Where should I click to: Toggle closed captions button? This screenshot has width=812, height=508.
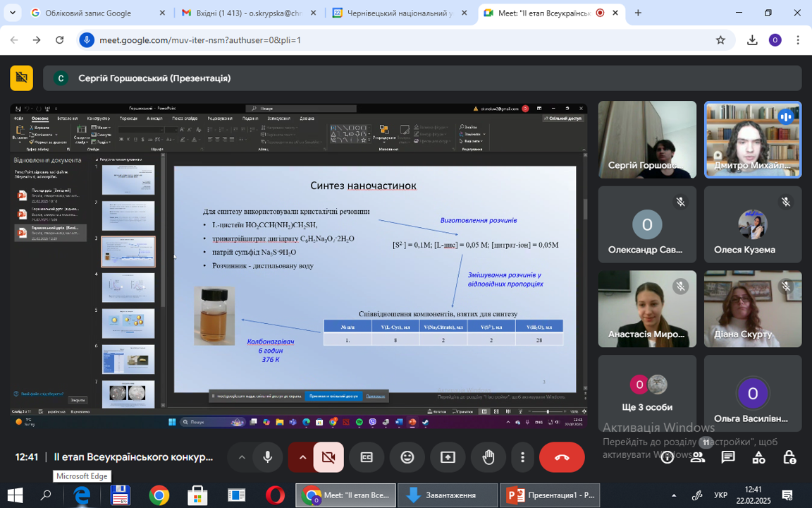pos(367,457)
